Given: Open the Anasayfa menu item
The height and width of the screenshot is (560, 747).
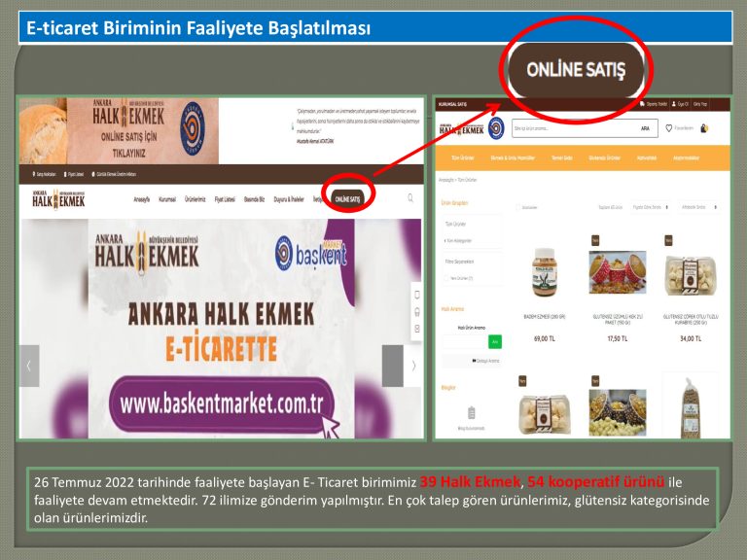Looking at the screenshot, I should tap(141, 199).
